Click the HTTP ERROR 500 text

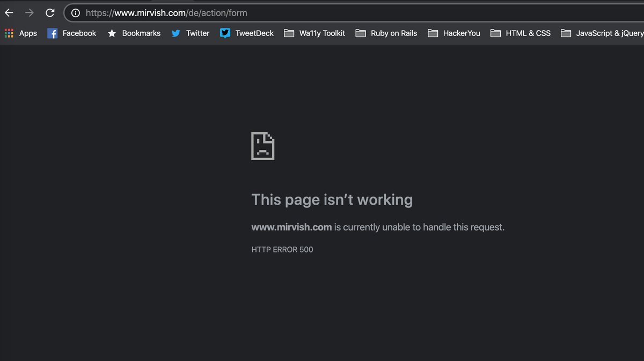tap(282, 249)
